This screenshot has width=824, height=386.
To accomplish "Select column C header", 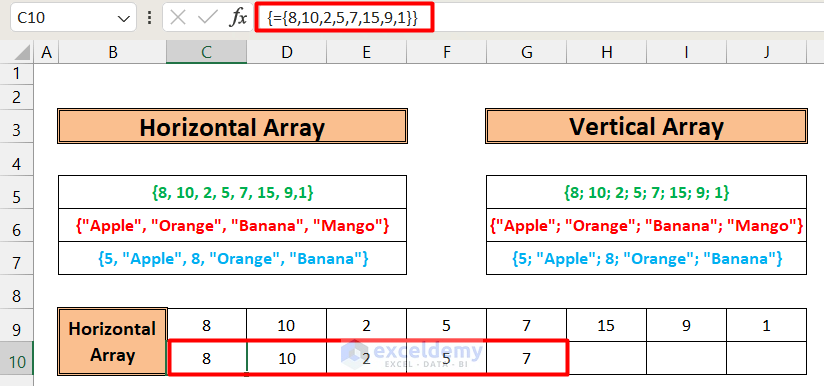I will (x=207, y=52).
